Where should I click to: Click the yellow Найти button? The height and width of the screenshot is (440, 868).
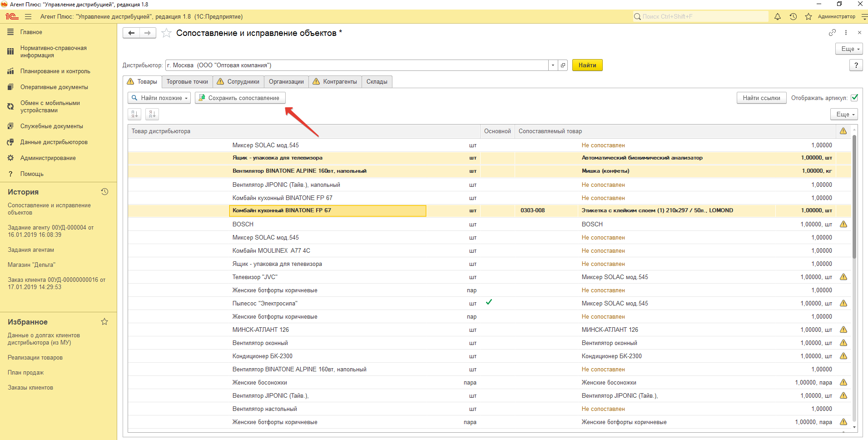(x=587, y=65)
